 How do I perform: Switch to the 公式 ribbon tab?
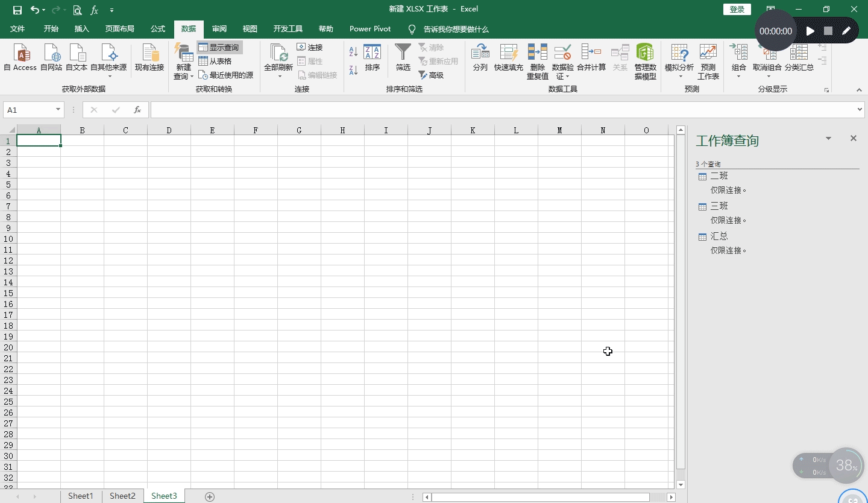[158, 29]
